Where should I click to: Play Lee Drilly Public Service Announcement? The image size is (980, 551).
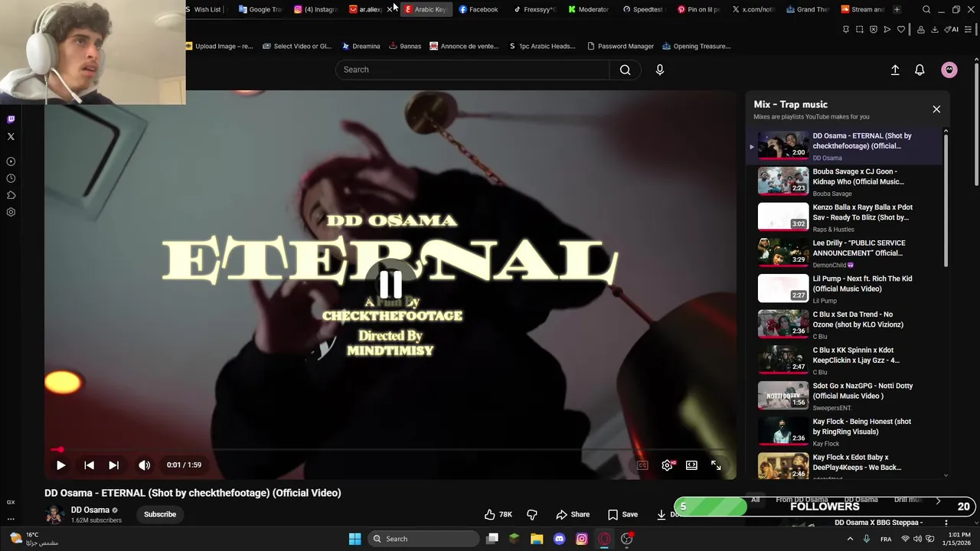[844, 253]
